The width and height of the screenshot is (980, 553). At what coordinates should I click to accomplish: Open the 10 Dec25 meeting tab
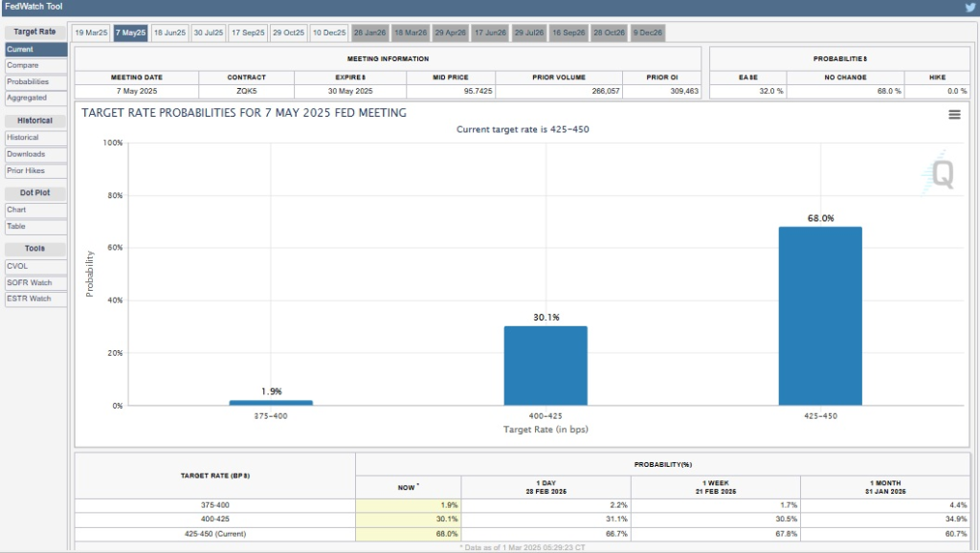tap(328, 33)
